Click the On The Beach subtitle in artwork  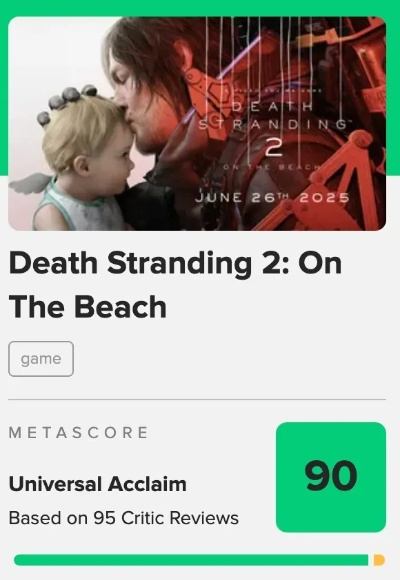coord(273,167)
